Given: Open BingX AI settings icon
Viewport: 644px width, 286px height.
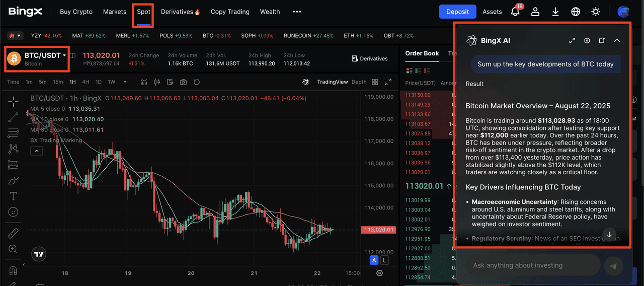Looking at the screenshot, I should [587, 40].
